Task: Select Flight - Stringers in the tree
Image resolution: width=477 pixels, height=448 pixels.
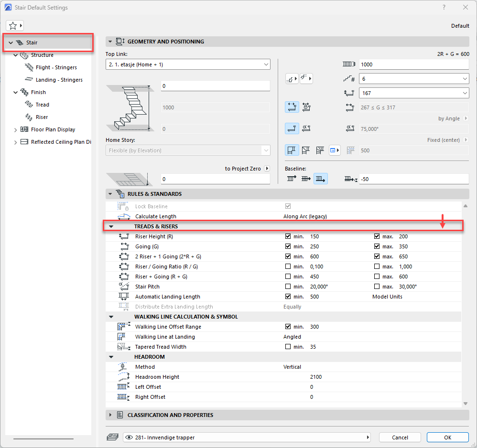Action: [56, 67]
